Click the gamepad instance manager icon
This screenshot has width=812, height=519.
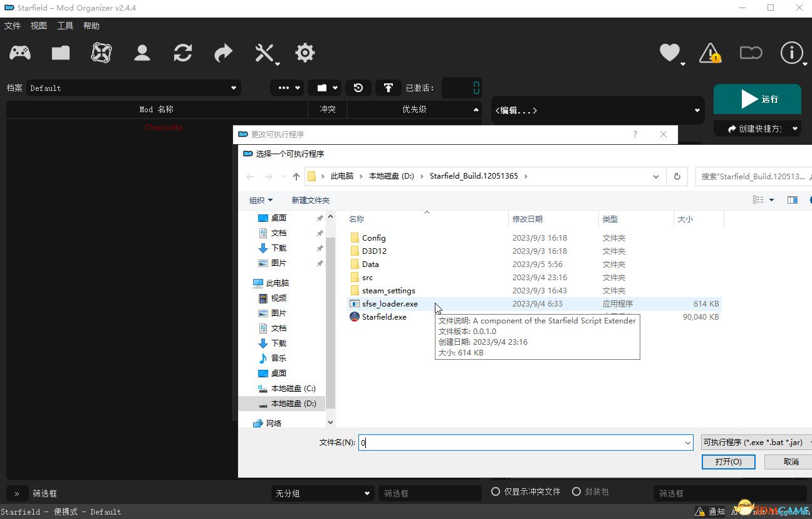point(19,53)
